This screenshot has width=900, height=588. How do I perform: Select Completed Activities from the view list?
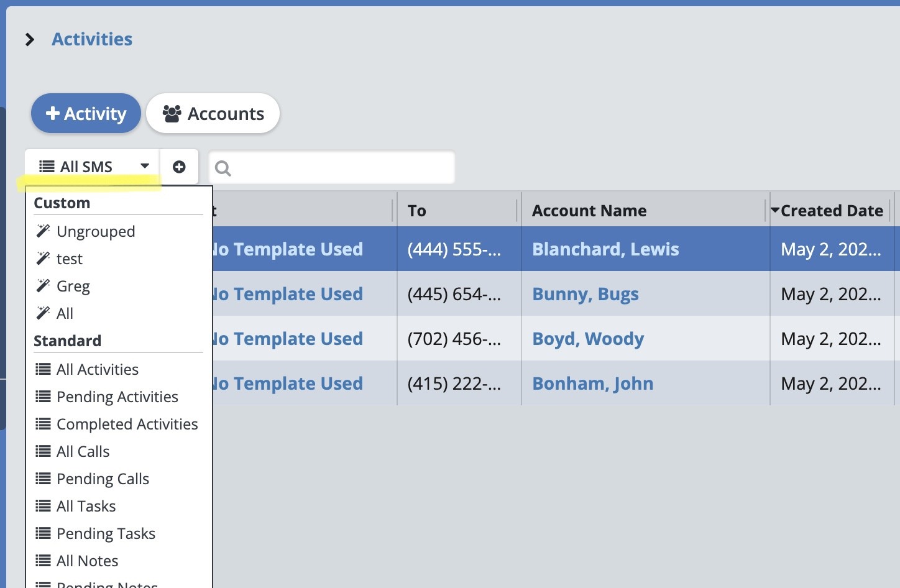pyautogui.click(x=127, y=424)
